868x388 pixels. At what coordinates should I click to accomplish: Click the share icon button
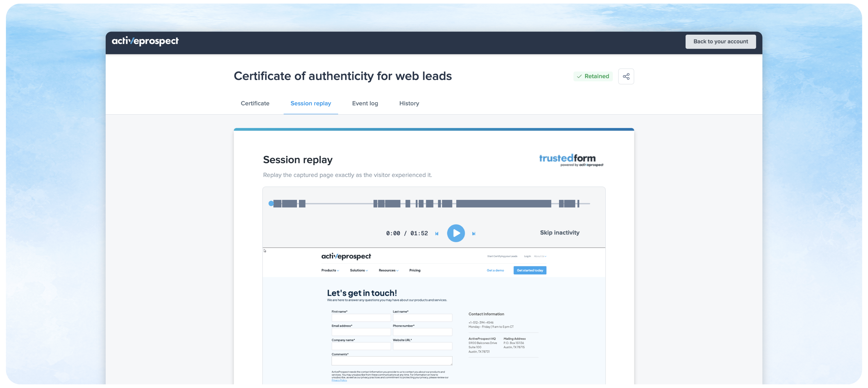click(x=626, y=76)
